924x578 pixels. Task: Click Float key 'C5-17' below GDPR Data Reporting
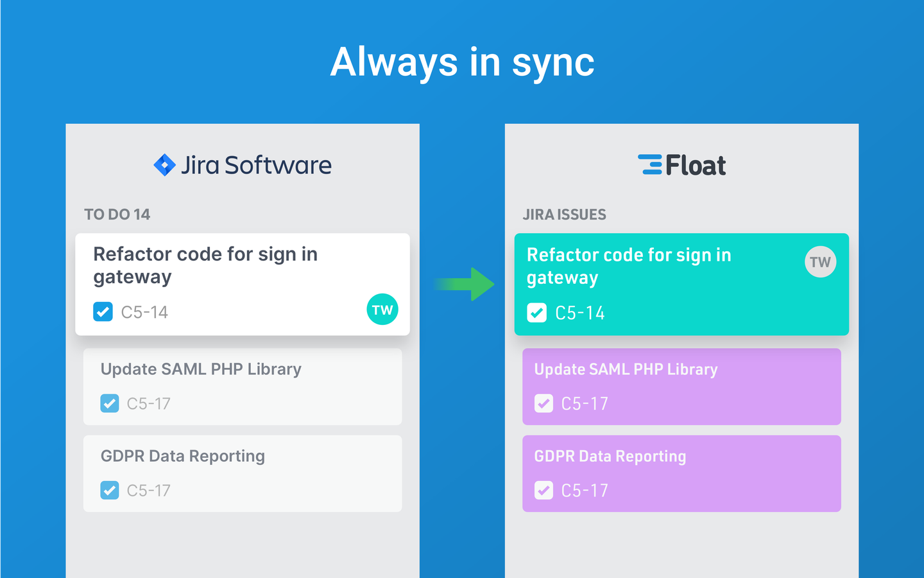pyautogui.click(x=585, y=491)
